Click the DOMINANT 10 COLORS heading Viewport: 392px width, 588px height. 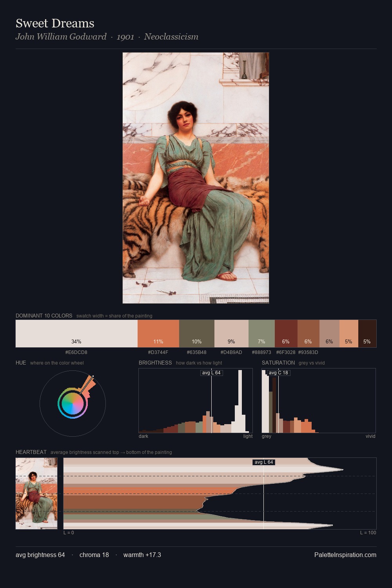[x=44, y=316]
